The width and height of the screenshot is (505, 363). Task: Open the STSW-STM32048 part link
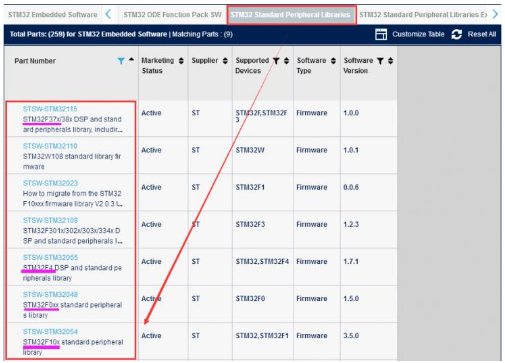[x=50, y=294]
